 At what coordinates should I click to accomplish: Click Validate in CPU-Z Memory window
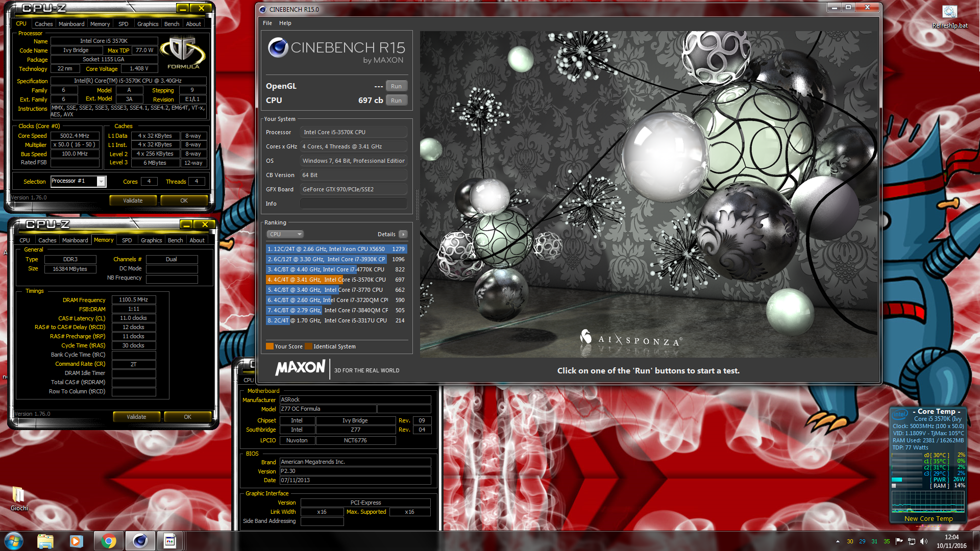[x=136, y=417]
